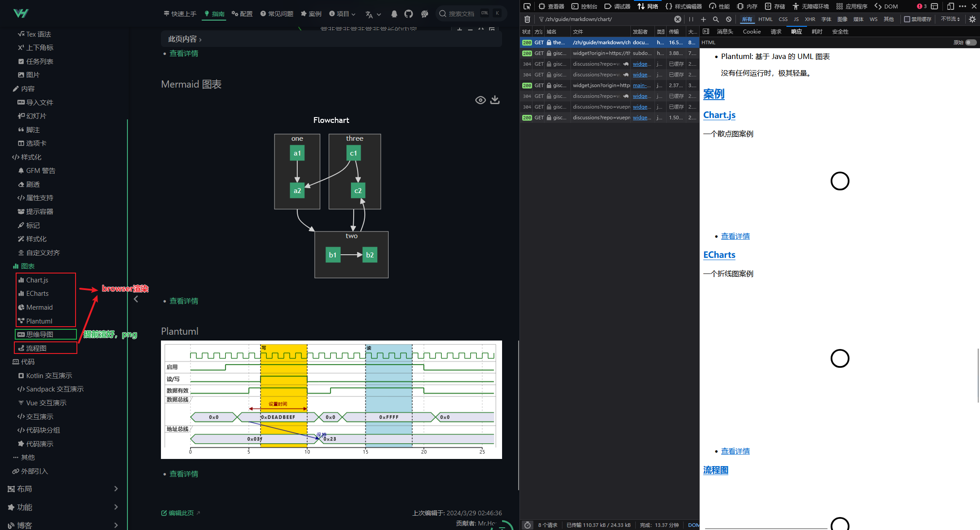This screenshot has height=530, width=980.
Task: Open the 控制台 console tab
Action: point(584,6)
